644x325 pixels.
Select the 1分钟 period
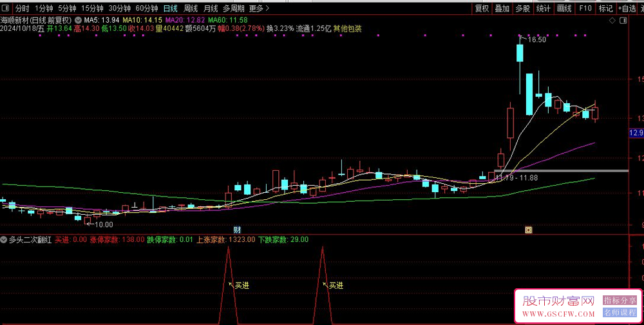pyautogui.click(x=44, y=8)
